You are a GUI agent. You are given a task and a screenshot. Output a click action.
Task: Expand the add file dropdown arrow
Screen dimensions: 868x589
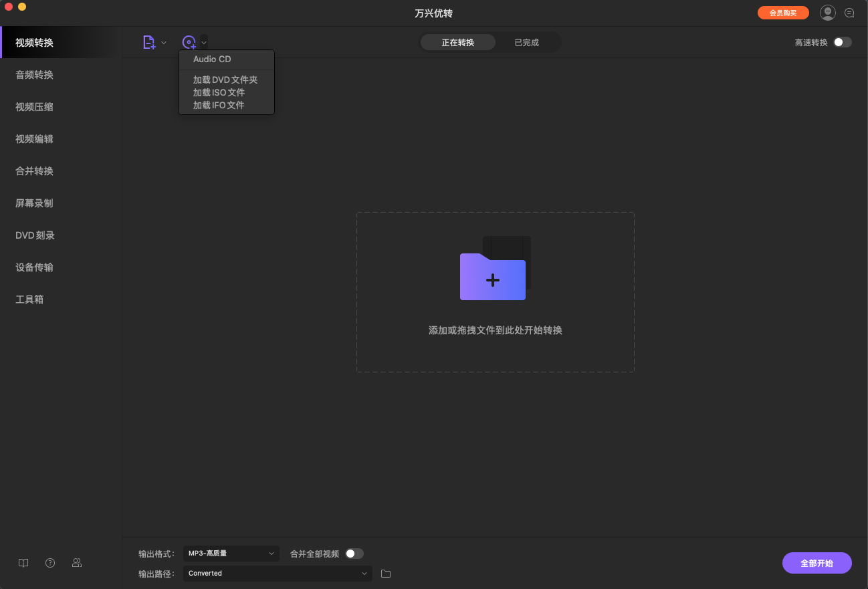pyautogui.click(x=164, y=43)
